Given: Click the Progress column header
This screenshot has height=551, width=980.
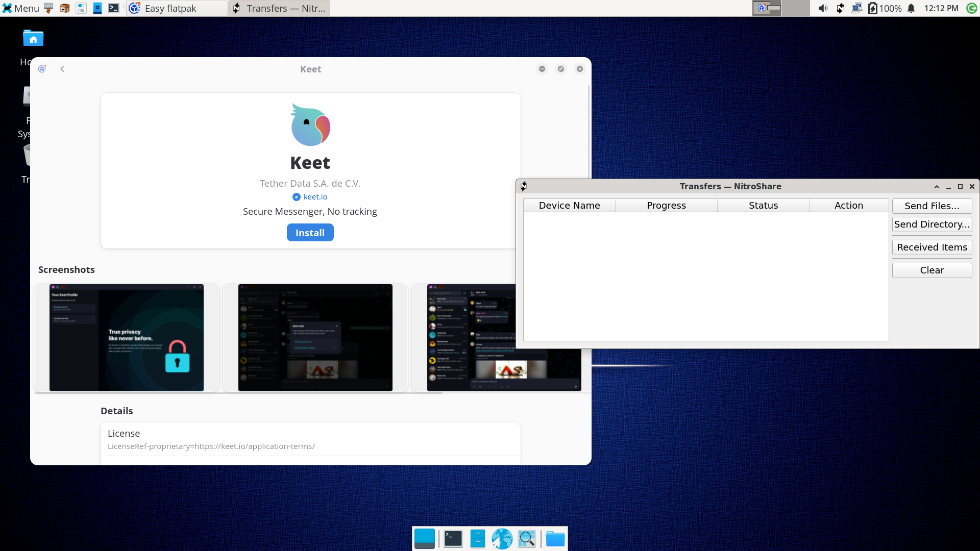Looking at the screenshot, I should [666, 206].
